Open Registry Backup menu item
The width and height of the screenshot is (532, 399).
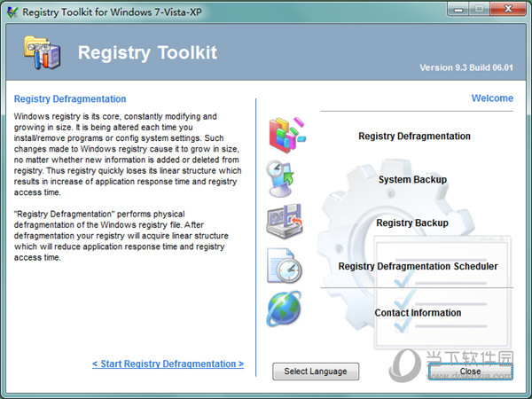pos(412,223)
